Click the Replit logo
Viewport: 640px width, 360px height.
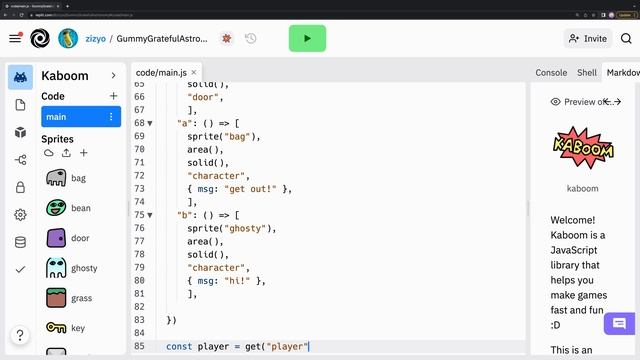[x=40, y=38]
